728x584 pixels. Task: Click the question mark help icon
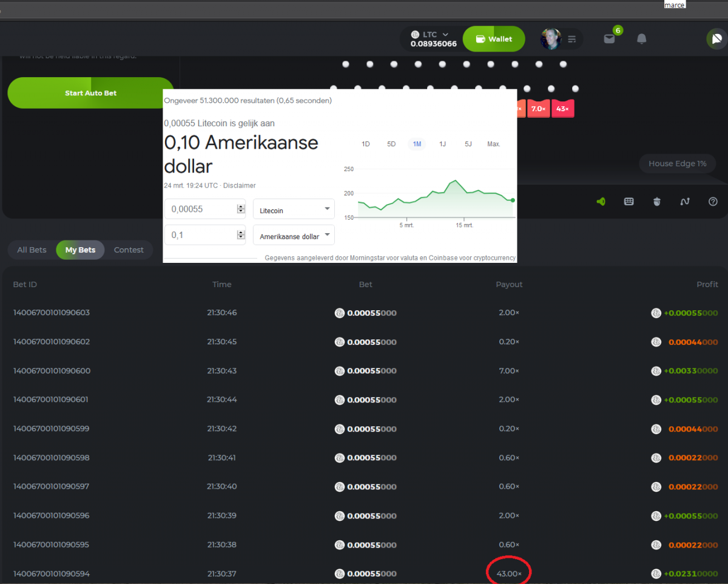[713, 202]
